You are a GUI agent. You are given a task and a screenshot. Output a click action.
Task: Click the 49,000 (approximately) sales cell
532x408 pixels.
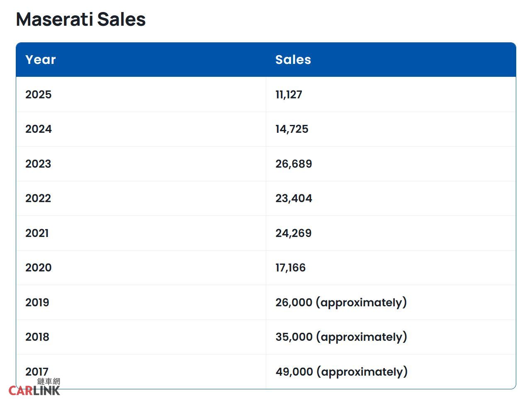342,371
